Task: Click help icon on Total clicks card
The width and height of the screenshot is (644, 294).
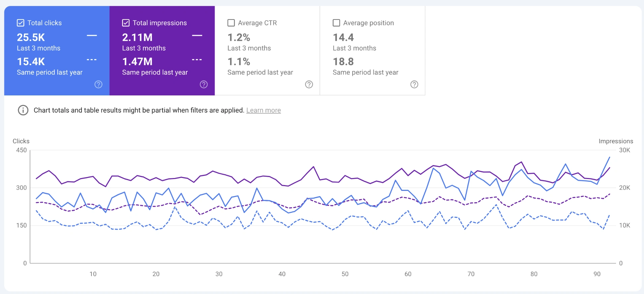Action: 98,84
